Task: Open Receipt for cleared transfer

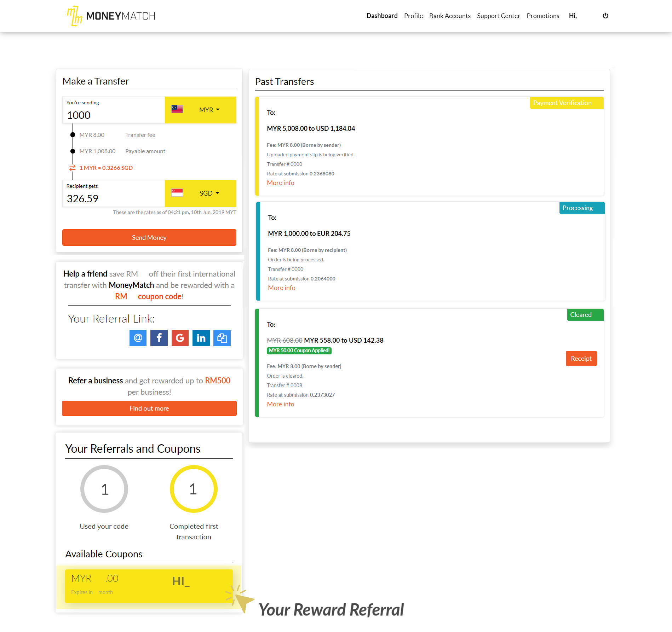Action: pyautogui.click(x=581, y=359)
